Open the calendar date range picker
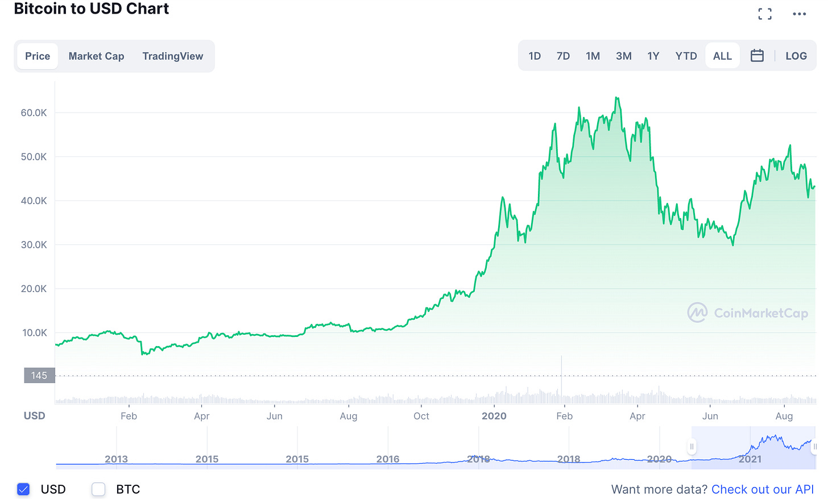The width and height of the screenshot is (828, 504). [757, 56]
